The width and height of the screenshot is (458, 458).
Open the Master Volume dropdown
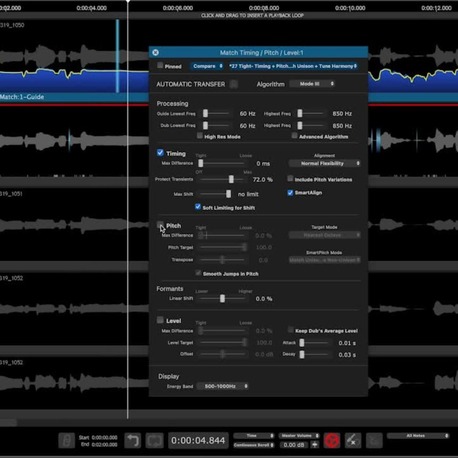pyautogui.click(x=299, y=436)
